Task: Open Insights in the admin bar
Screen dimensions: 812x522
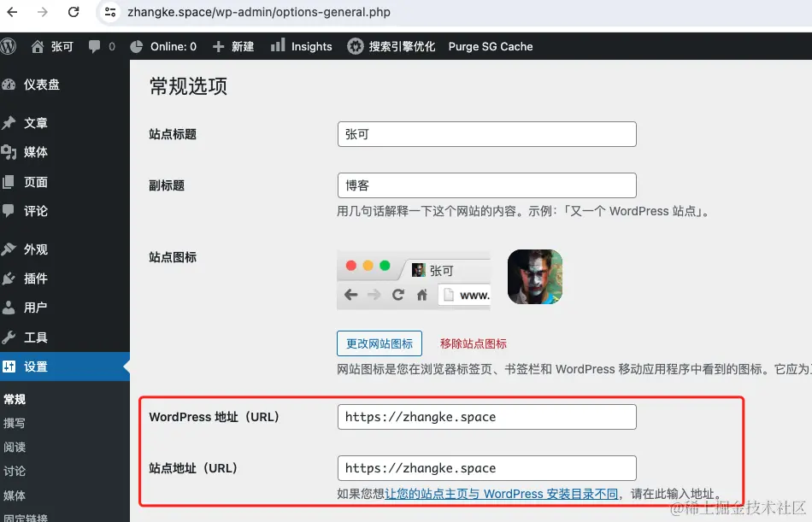Action: click(x=301, y=47)
